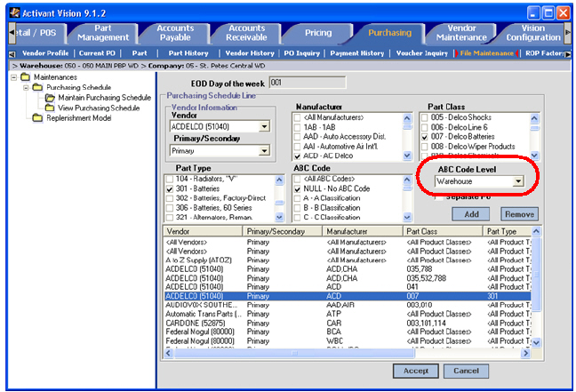
Task: Click left arrow on the submenu bar
Action: 12,53
